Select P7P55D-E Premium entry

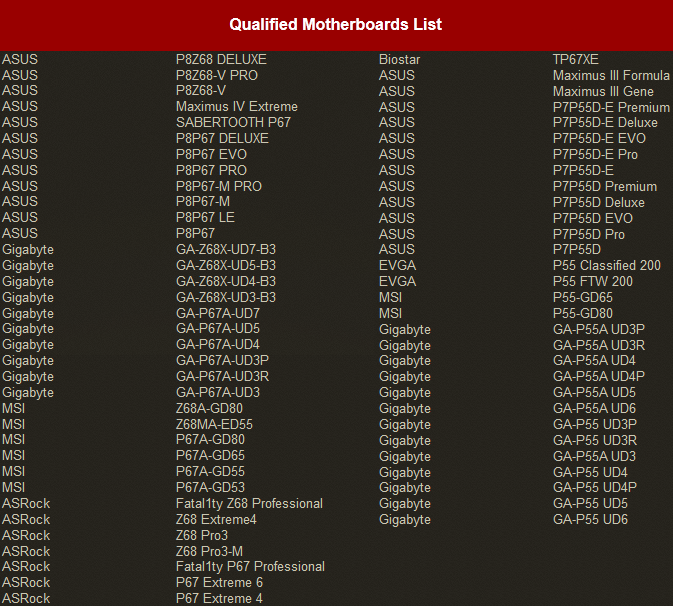point(611,107)
